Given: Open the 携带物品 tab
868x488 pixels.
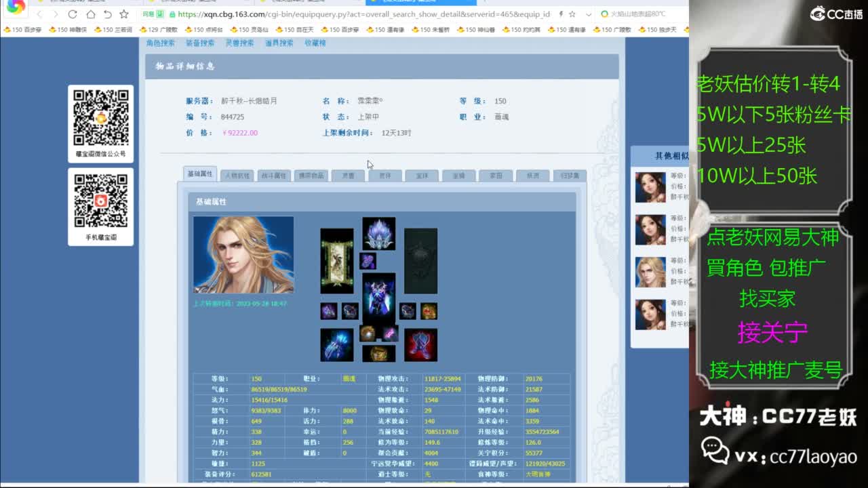Looking at the screenshot, I should tap(311, 176).
